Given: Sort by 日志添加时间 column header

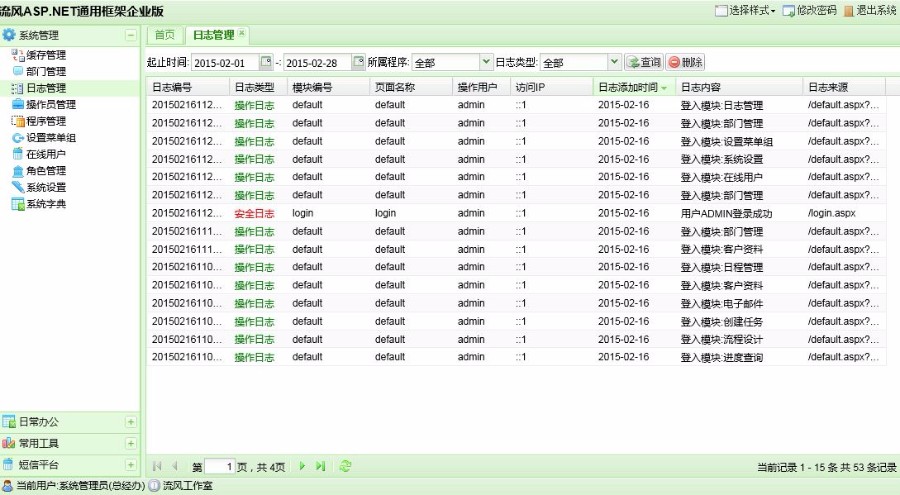Looking at the screenshot, I should click(x=633, y=87).
